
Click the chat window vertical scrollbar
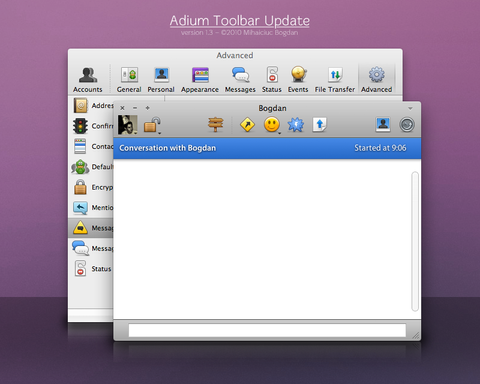pyautogui.click(x=415, y=241)
